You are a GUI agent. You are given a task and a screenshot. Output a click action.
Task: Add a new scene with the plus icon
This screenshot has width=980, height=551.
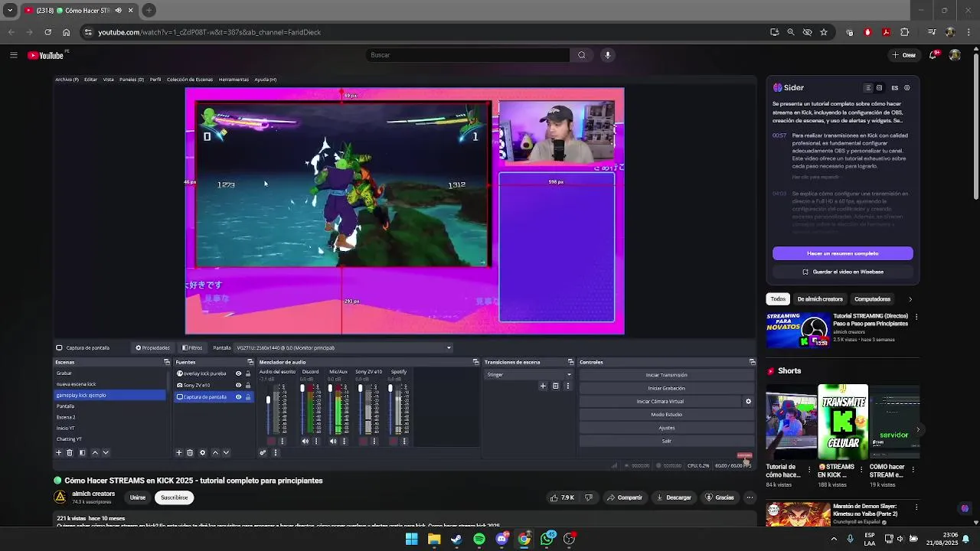[58, 452]
